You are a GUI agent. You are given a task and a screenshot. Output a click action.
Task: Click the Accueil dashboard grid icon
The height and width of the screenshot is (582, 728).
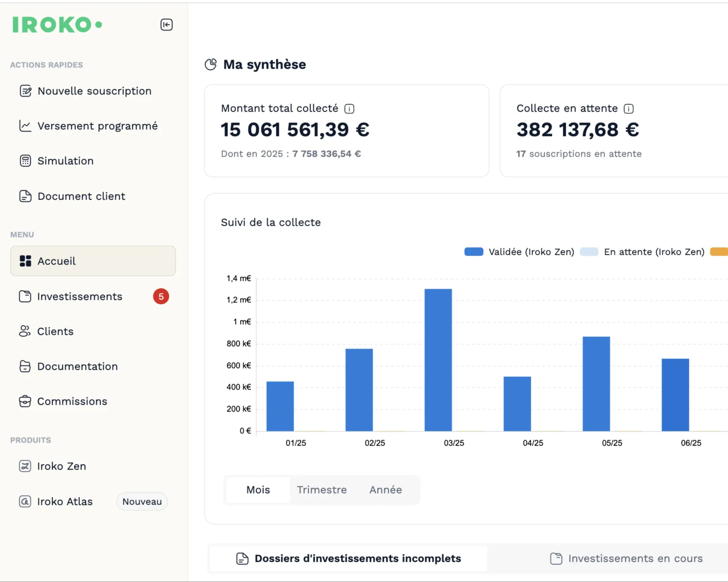(x=25, y=261)
